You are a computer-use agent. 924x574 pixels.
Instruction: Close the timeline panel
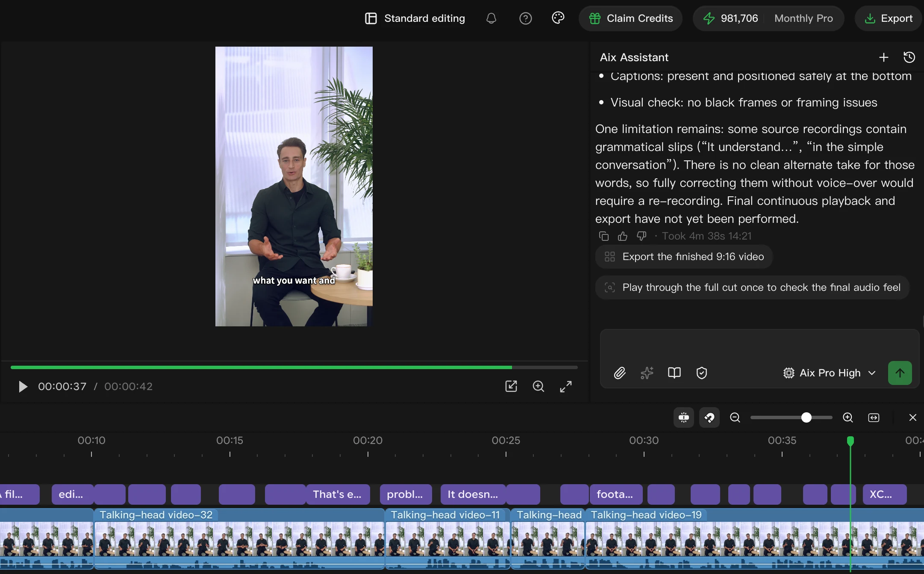tap(913, 417)
